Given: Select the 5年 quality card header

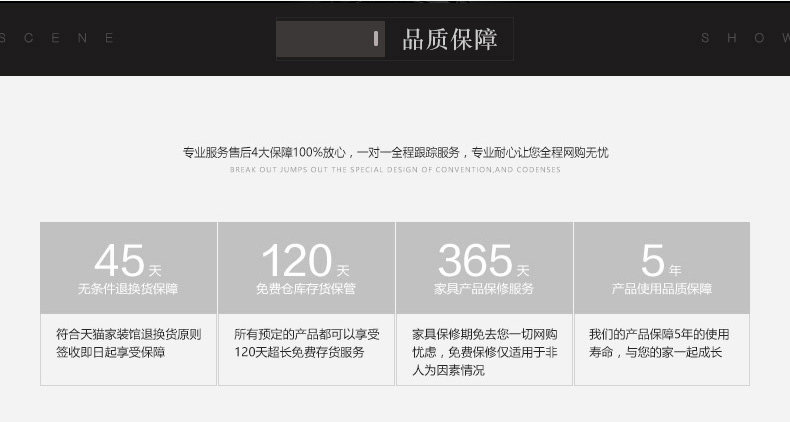Looking at the screenshot, I should [x=662, y=268].
